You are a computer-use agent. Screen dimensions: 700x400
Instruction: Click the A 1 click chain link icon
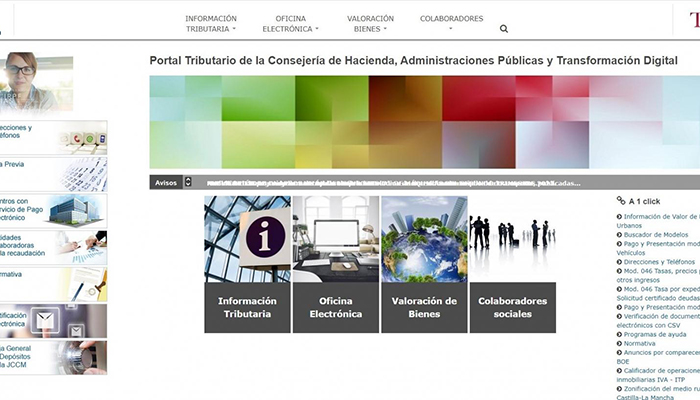[x=621, y=200]
